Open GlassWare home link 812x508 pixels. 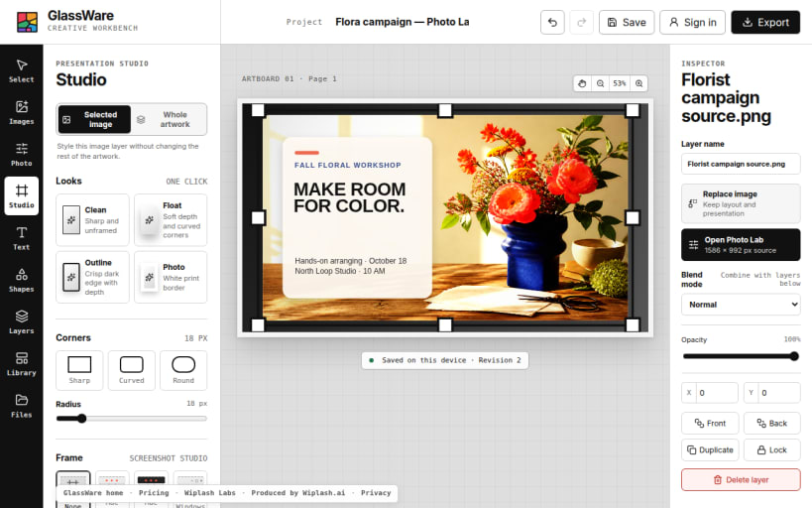coord(93,493)
